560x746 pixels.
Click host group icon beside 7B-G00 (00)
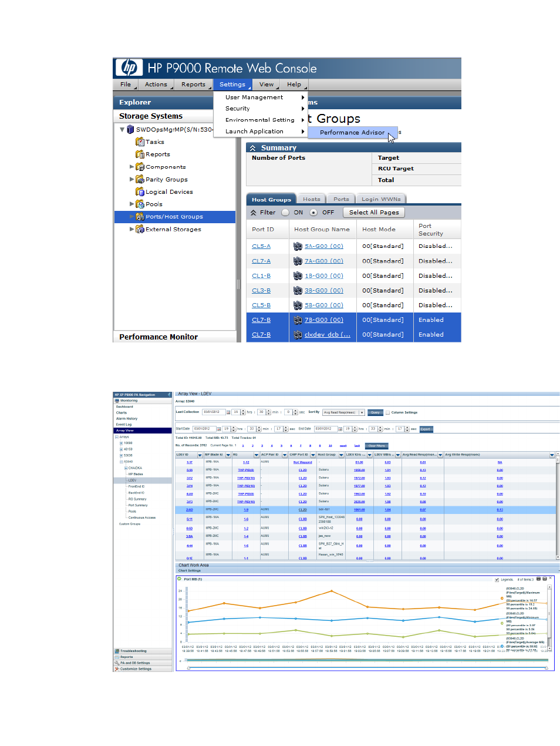(x=298, y=320)
